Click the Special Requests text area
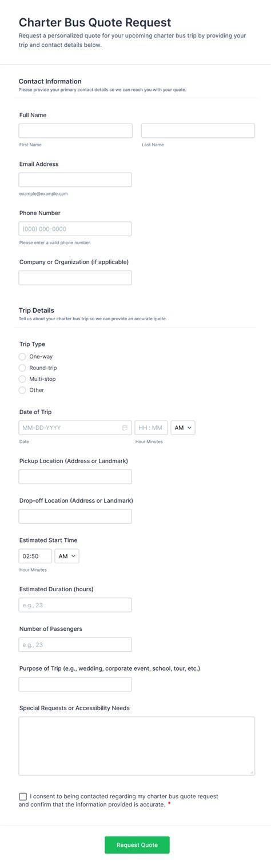271x868 pixels. [x=137, y=746]
